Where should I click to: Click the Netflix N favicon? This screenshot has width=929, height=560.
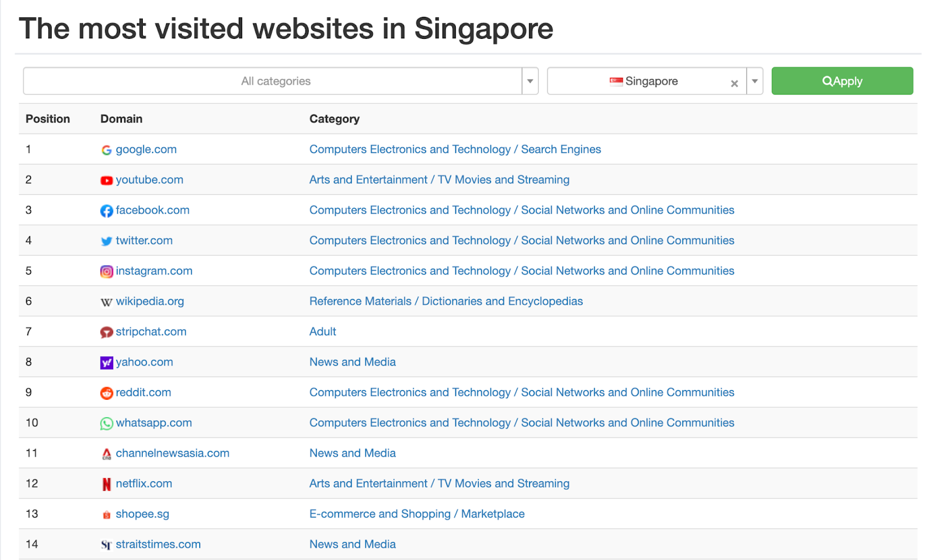tap(106, 485)
